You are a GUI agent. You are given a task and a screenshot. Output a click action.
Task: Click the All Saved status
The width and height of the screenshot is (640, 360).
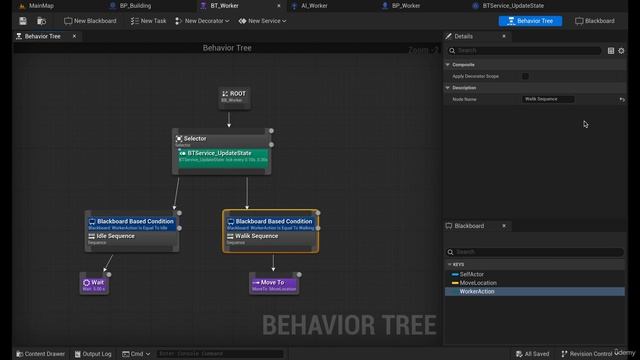[x=532, y=354]
